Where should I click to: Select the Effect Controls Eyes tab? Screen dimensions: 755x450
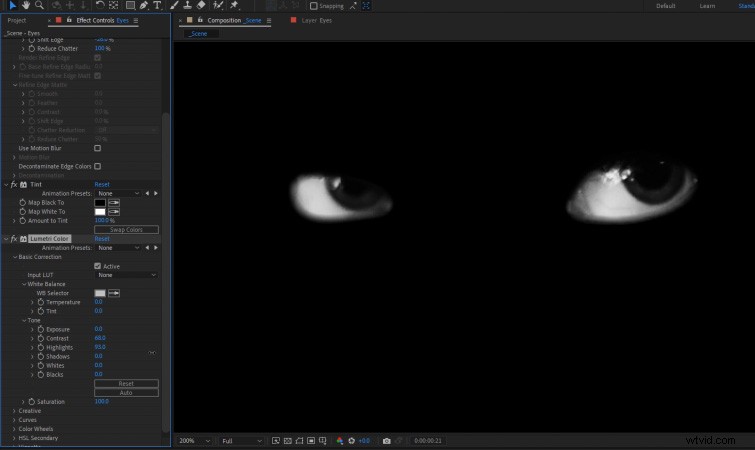click(x=103, y=21)
